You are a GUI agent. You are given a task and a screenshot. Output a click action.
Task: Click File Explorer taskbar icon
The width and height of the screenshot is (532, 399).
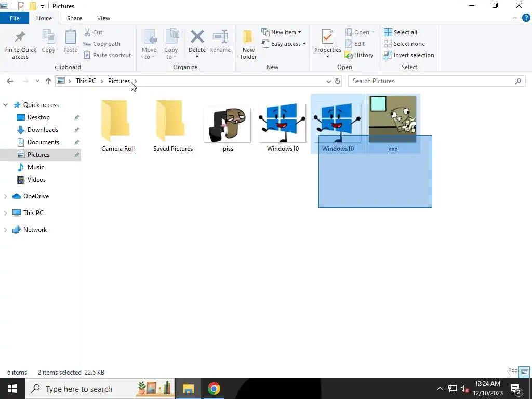(x=188, y=389)
